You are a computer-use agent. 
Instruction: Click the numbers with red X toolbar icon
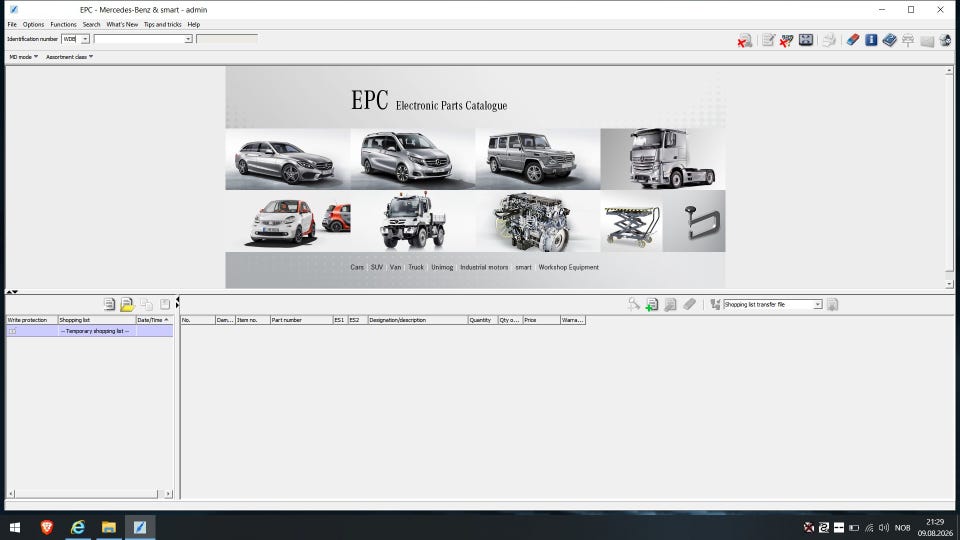pos(787,40)
